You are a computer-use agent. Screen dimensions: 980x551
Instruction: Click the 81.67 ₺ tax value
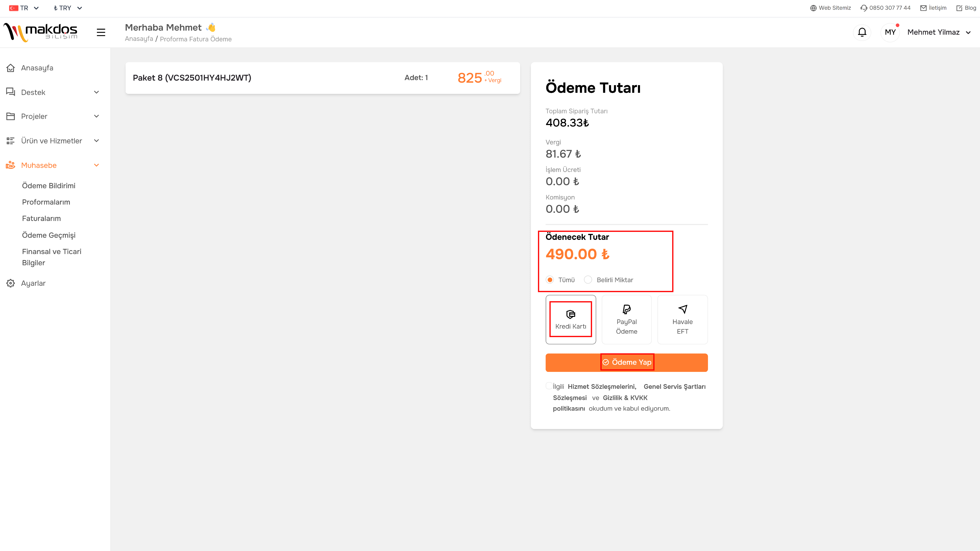(x=563, y=154)
